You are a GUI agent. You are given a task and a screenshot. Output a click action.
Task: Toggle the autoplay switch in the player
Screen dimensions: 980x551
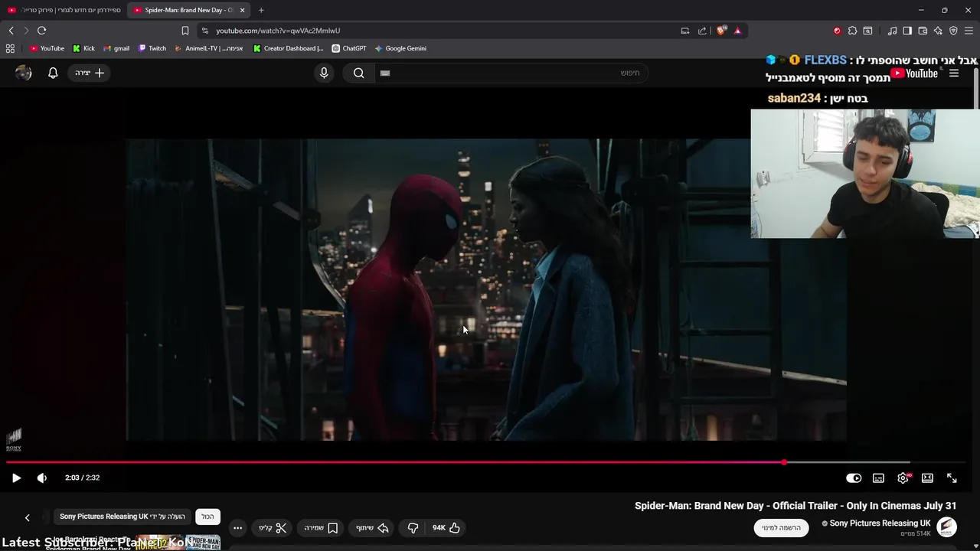[x=854, y=478]
